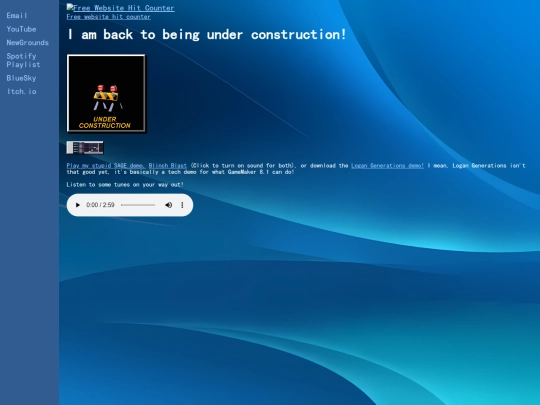The width and height of the screenshot is (540, 405).
Task: Click the Free Website Hit Counter image link
Action: (x=121, y=8)
